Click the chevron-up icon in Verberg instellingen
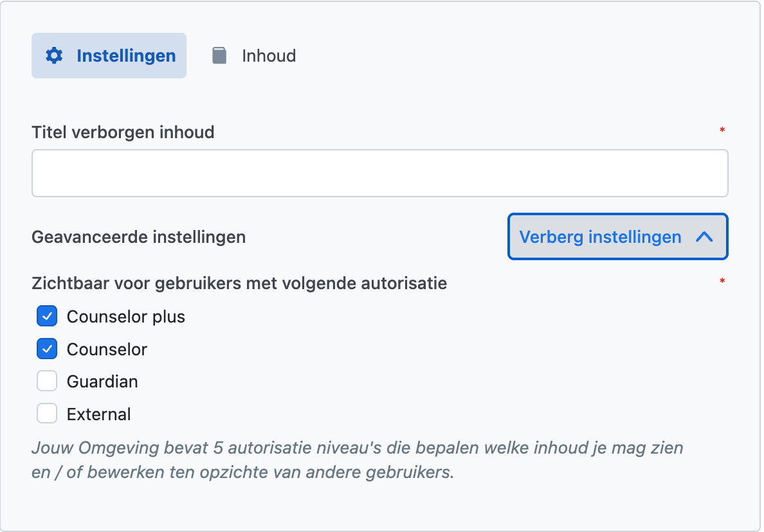The height and width of the screenshot is (532, 764). [704, 237]
